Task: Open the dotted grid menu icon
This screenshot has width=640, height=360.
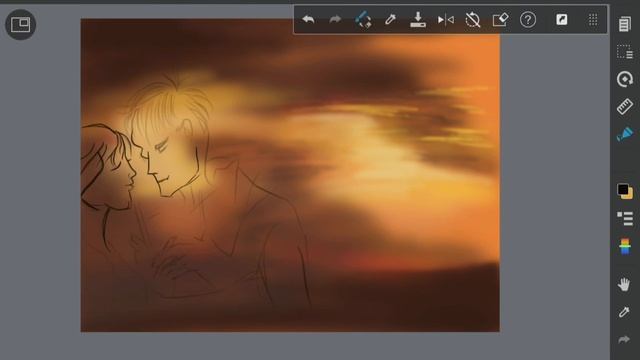Action: click(x=593, y=19)
